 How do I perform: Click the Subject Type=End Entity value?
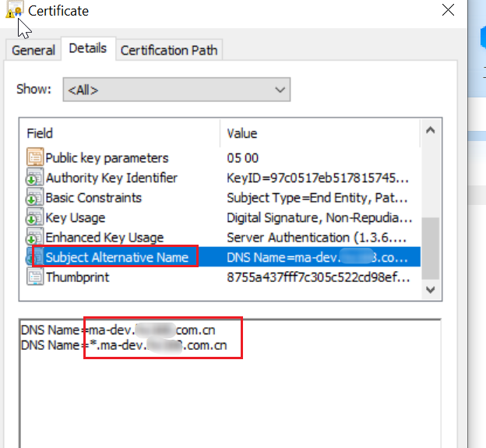coord(317,198)
